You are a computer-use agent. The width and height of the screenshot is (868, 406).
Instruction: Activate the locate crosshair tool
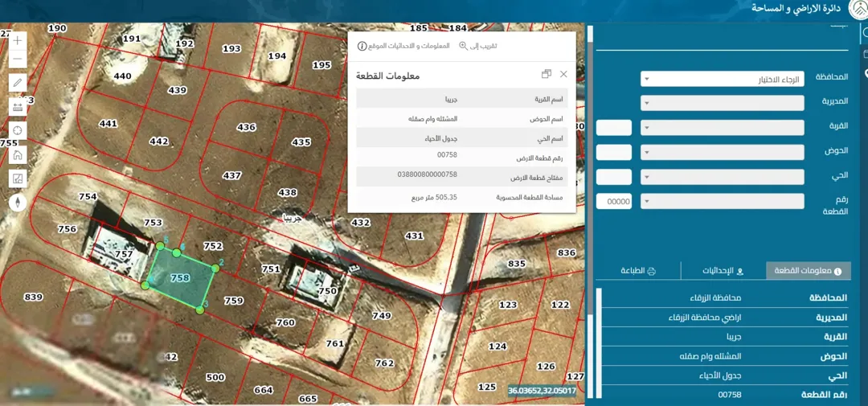(x=18, y=131)
